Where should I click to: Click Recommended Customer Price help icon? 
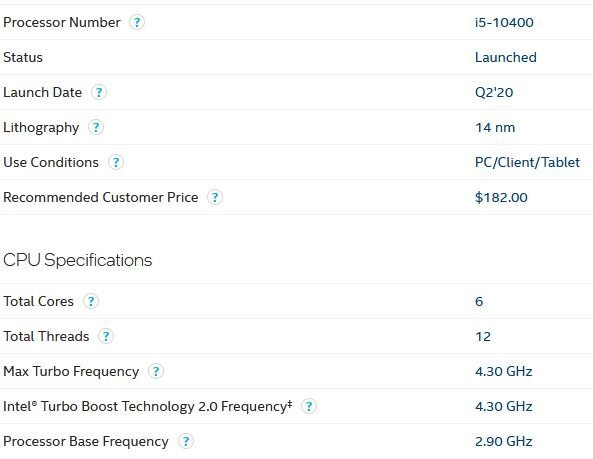click(x=215, y=197)
